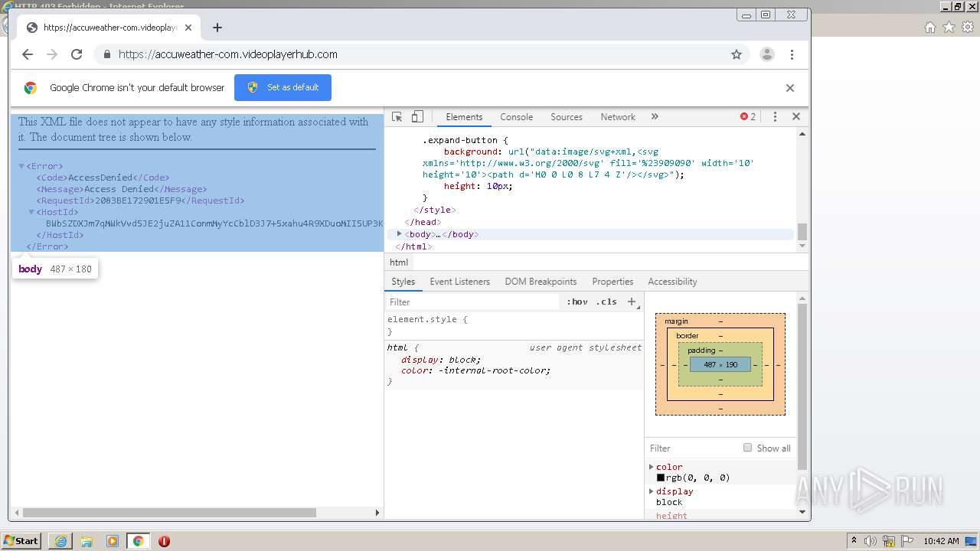
Task: Click Set as default button
Action: (x=283, y=87)
